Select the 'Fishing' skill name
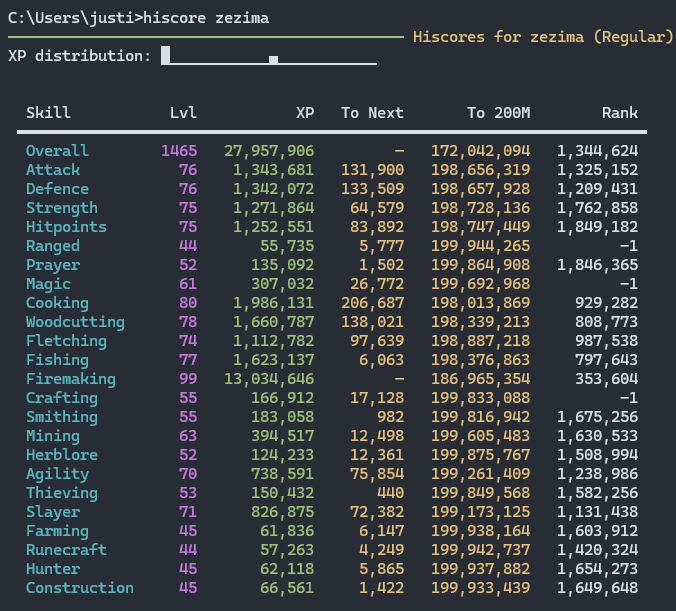This screenshot has width=676, height=611. [57, 360]
